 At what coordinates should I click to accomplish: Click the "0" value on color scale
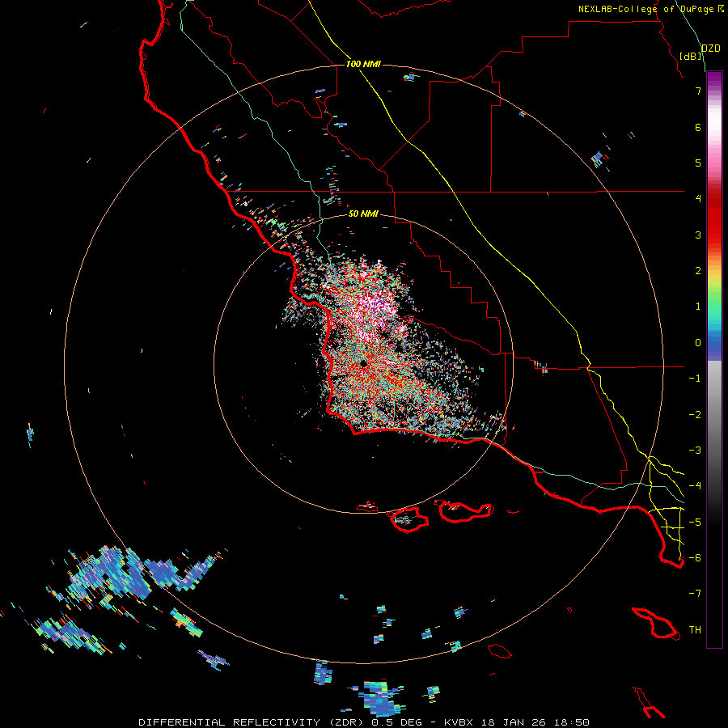(698, 343)
